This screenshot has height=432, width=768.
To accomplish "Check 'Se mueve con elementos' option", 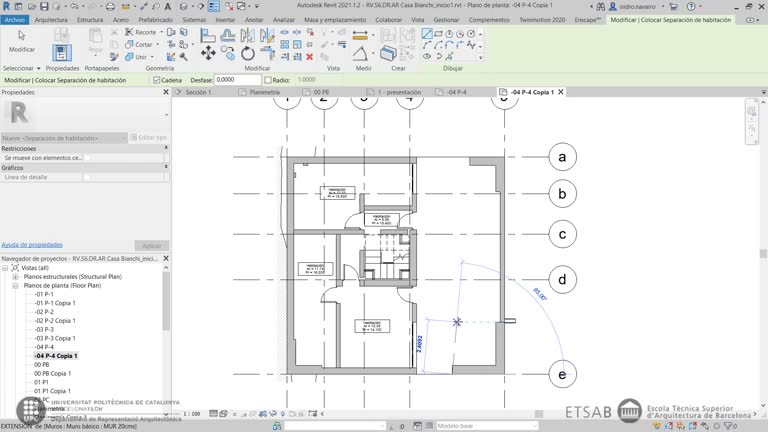I will pyautogui.click(x=87, y=158).
